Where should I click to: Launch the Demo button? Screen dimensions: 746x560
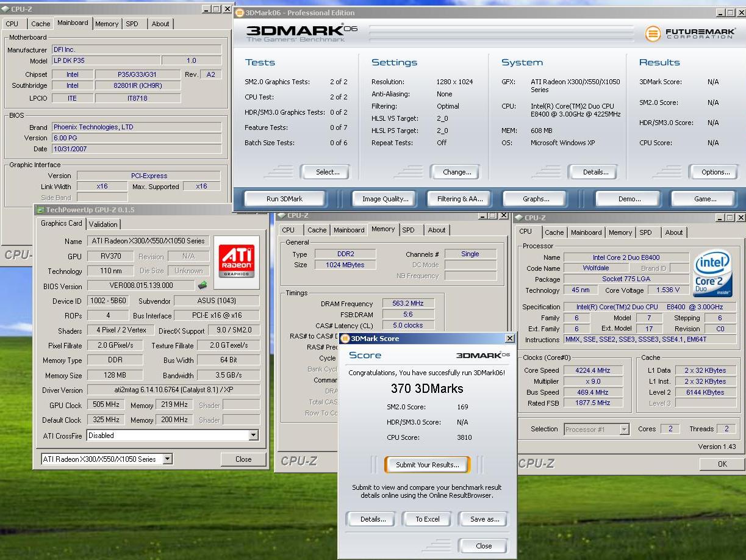pos(629,199)
